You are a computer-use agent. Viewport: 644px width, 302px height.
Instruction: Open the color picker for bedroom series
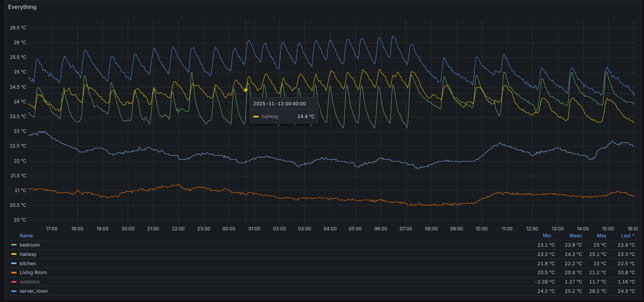pyautogui.click(x=14, y=245)
